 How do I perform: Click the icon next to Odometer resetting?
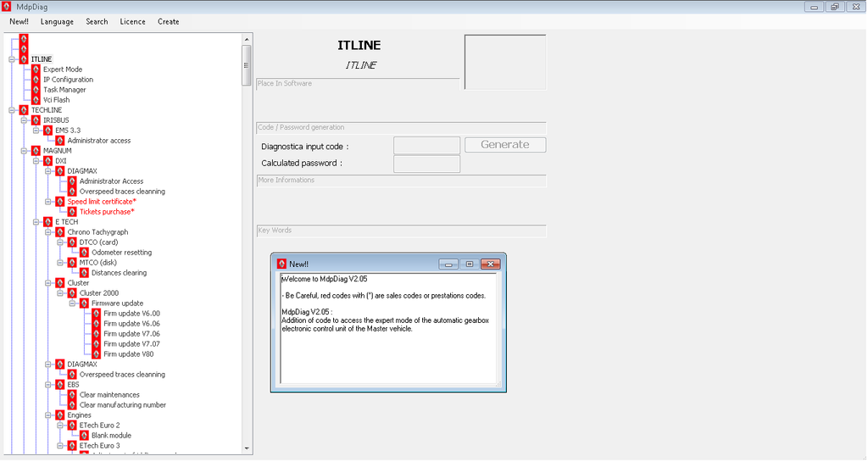coord(84,253)
